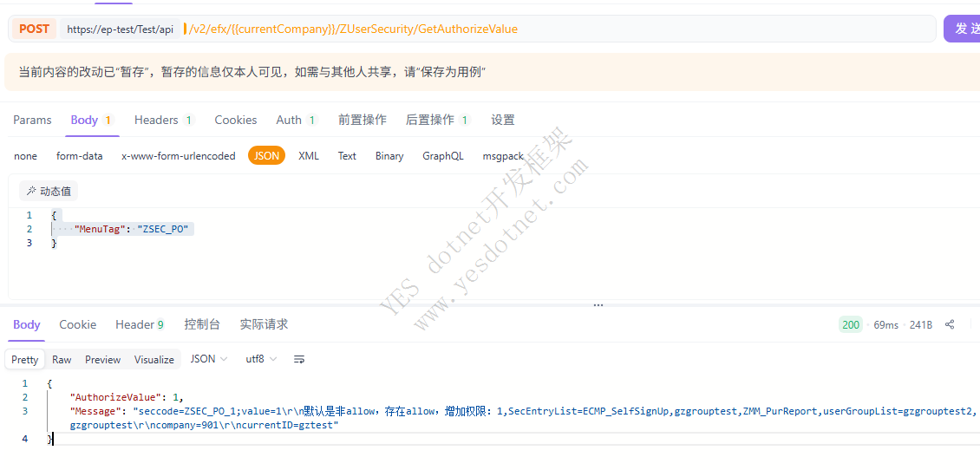The image size is (980, 470).
Task: Select XML body type
Action: click(309, 156)
